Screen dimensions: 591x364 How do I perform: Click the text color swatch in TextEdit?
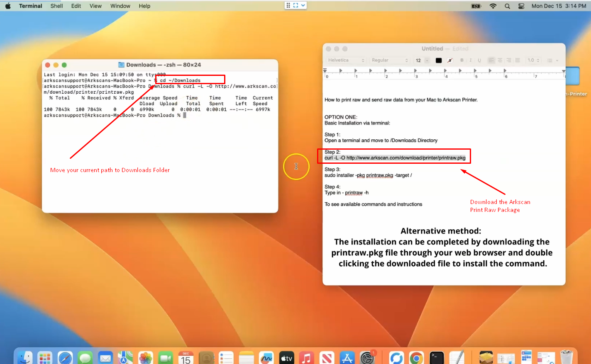pyautogui.click(x=439, y=60)
